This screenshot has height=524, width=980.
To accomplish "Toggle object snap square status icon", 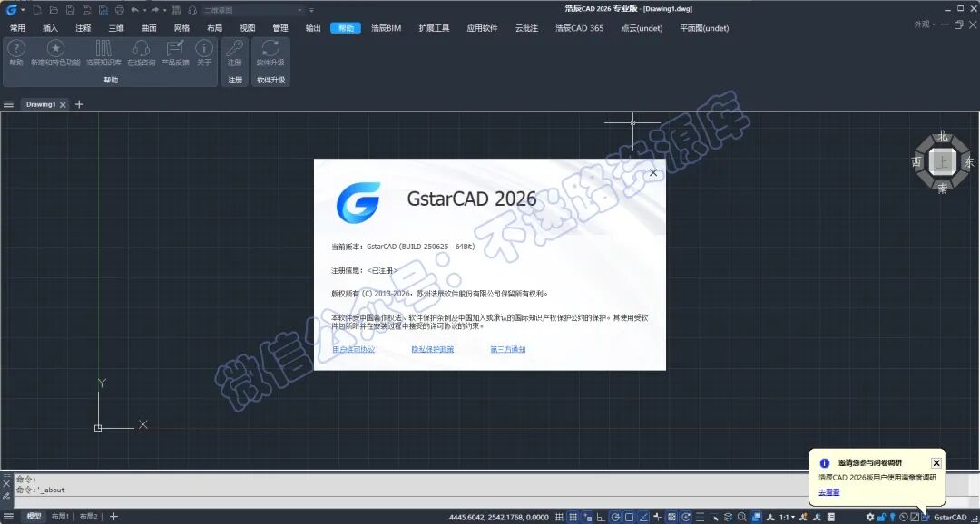I will (629, 517).
